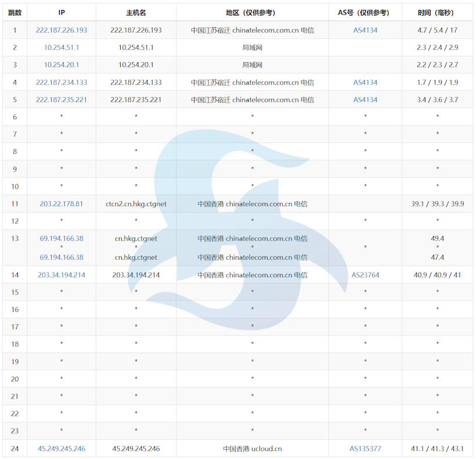Viewport: 476px width, 459px height.
Task: Click the 45.249.245.246 address on hop 24
Action: [61, 449]
